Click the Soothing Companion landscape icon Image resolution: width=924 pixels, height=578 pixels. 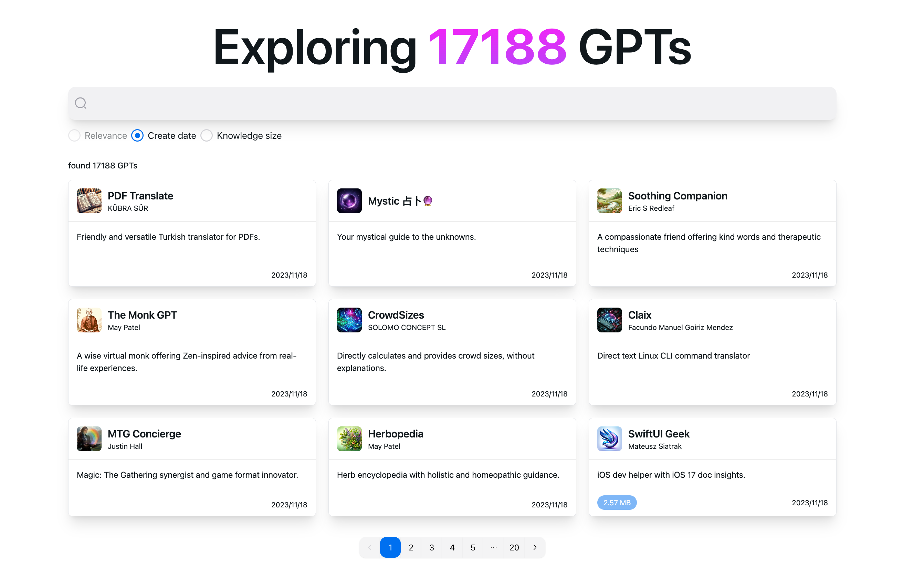609,201
